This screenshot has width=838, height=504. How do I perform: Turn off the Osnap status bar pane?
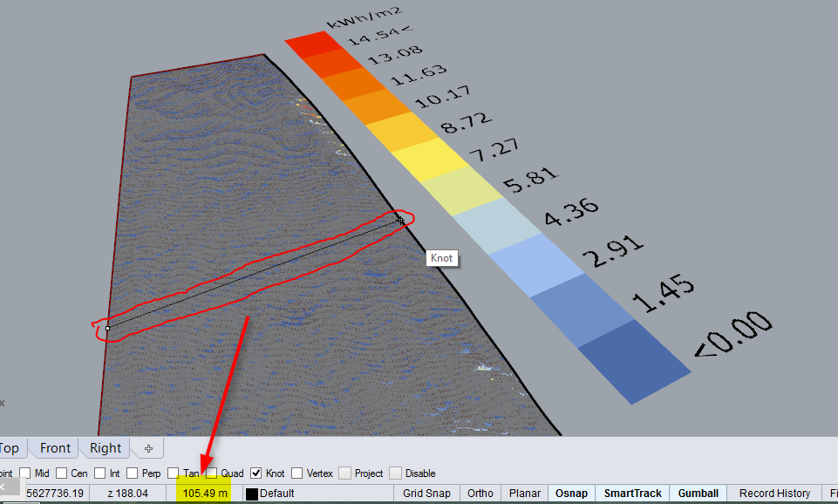click(x=571, y=494)
